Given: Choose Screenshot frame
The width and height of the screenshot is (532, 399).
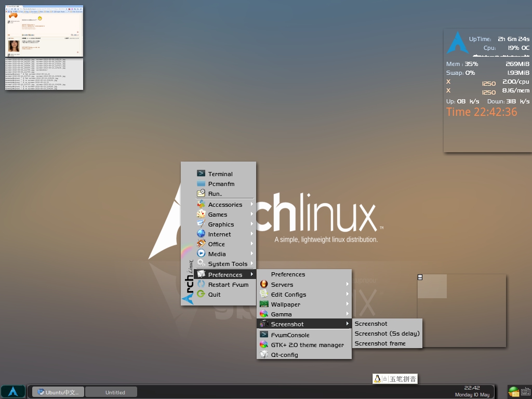Looking at the screenshot, I should (388, 343).
